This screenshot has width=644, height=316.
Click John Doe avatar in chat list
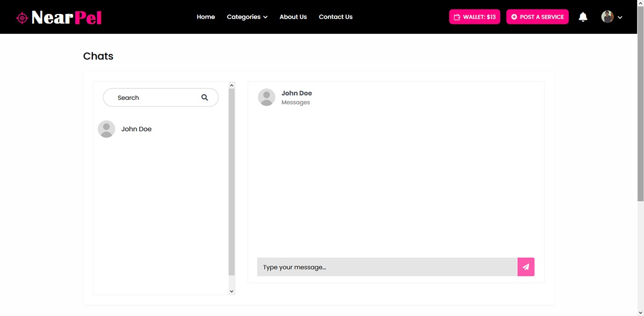(x=106, y=129)
